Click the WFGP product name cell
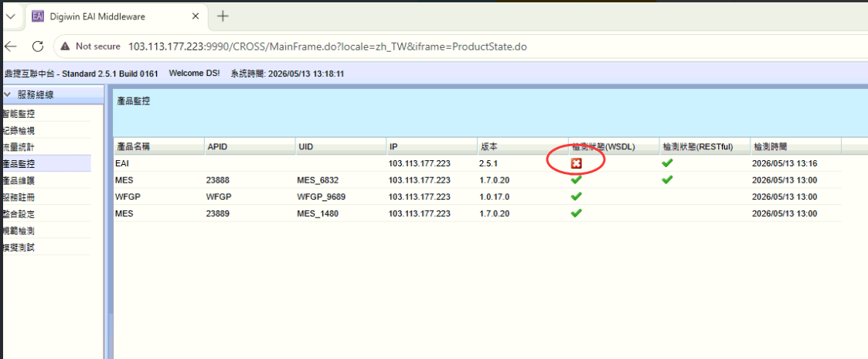Screen dimensions: 868x359 [x=127, y=197]
